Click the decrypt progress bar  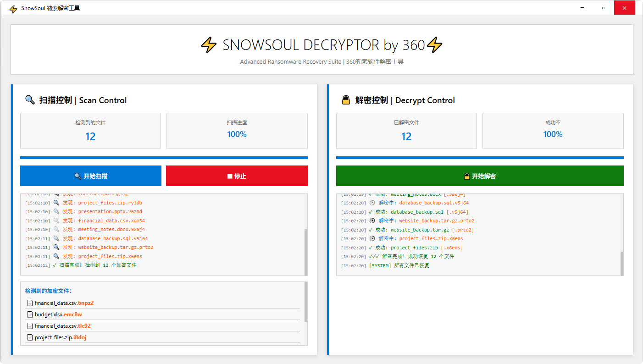tap(480, 158)
